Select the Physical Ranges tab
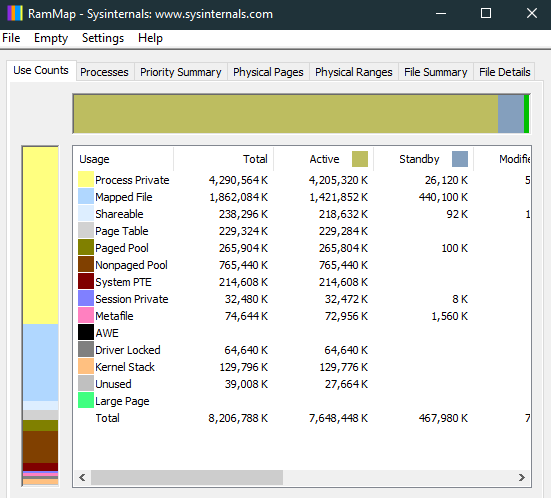This screenshot has width=551, height=498. pos(354,72)
